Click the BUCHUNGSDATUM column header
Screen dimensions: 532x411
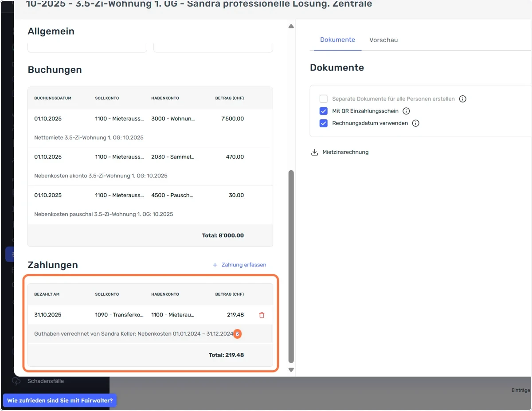[53, 98]
